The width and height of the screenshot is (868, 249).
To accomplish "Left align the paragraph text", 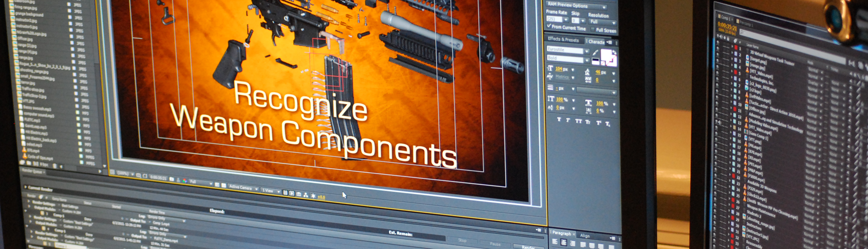I will coord(556,242).
